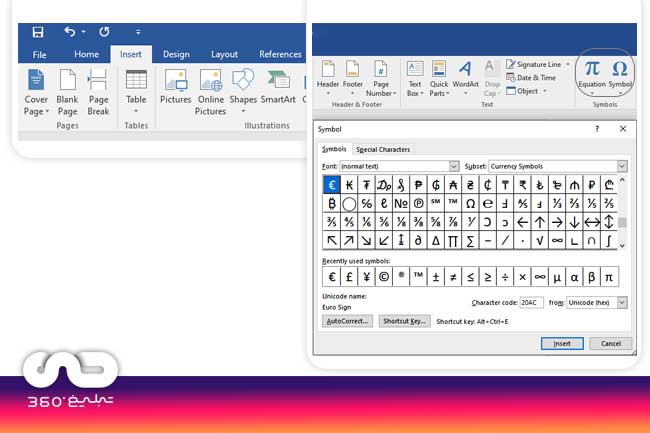650x433 pixels.
Task: Click the AutoCorrect button
Action: 347,321
